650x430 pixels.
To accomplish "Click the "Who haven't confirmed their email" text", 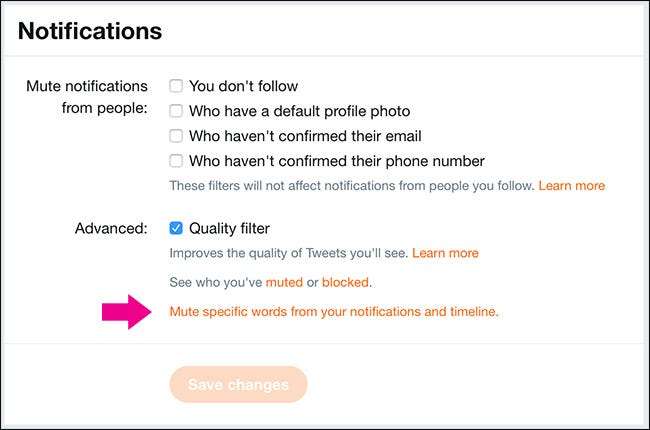I will [x=305, y=136].
